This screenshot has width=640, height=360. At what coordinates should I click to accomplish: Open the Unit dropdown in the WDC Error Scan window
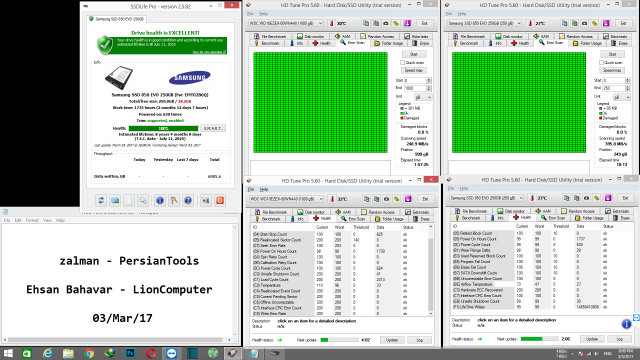(423, 97)
